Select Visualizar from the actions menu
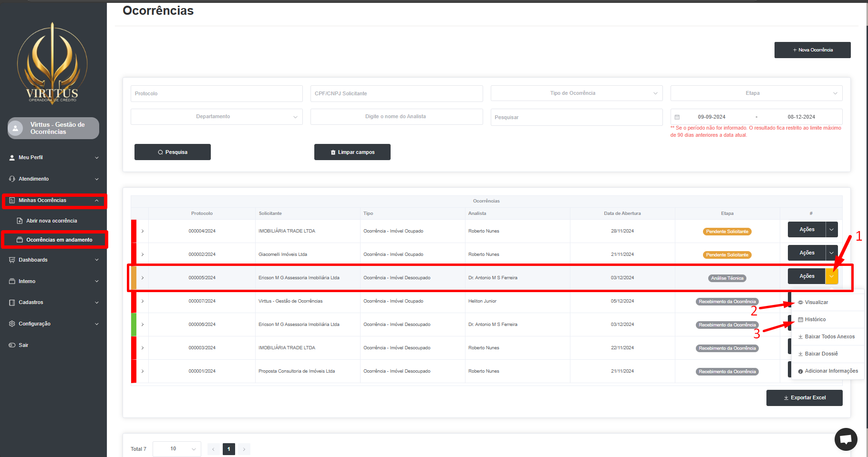 [x=816, y=302]
